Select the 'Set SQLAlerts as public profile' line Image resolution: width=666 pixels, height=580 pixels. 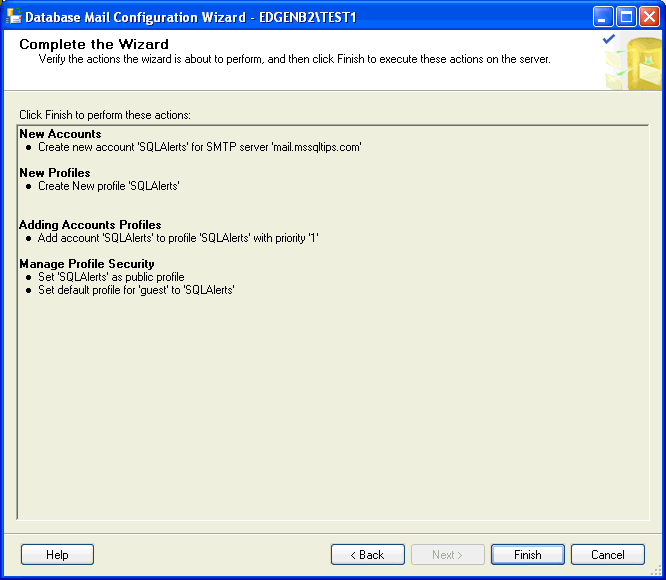pos(111,277)
